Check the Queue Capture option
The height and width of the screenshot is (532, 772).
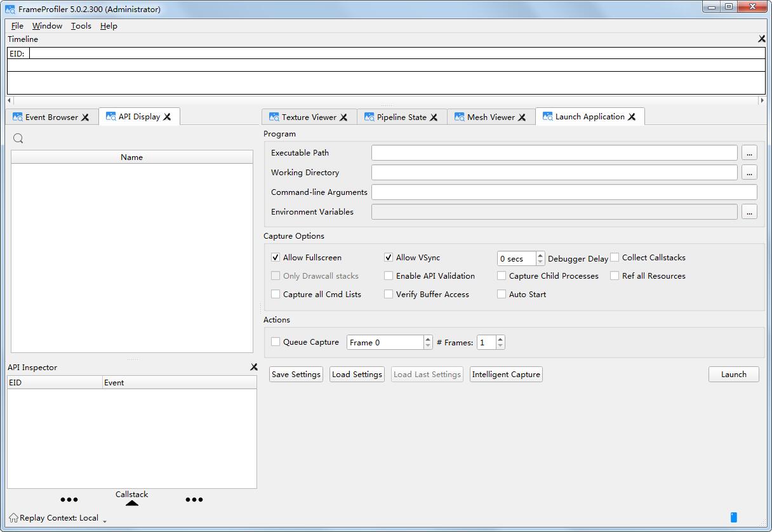276,342
